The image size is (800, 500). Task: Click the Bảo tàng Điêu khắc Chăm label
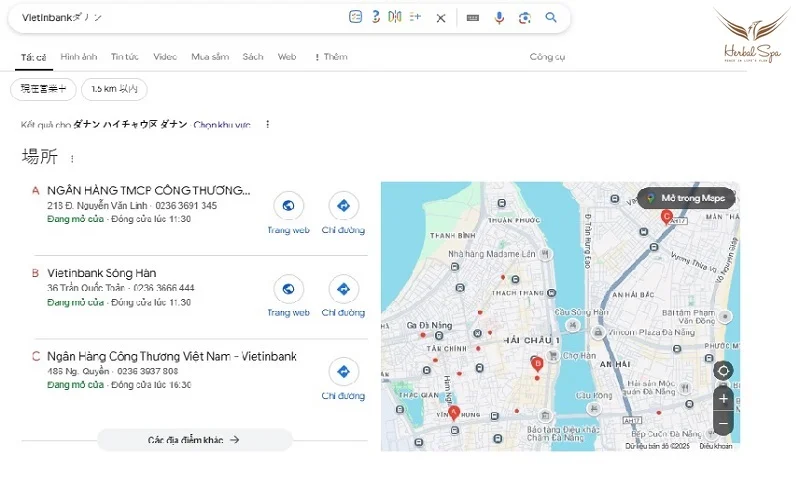[x=563, y=434]
